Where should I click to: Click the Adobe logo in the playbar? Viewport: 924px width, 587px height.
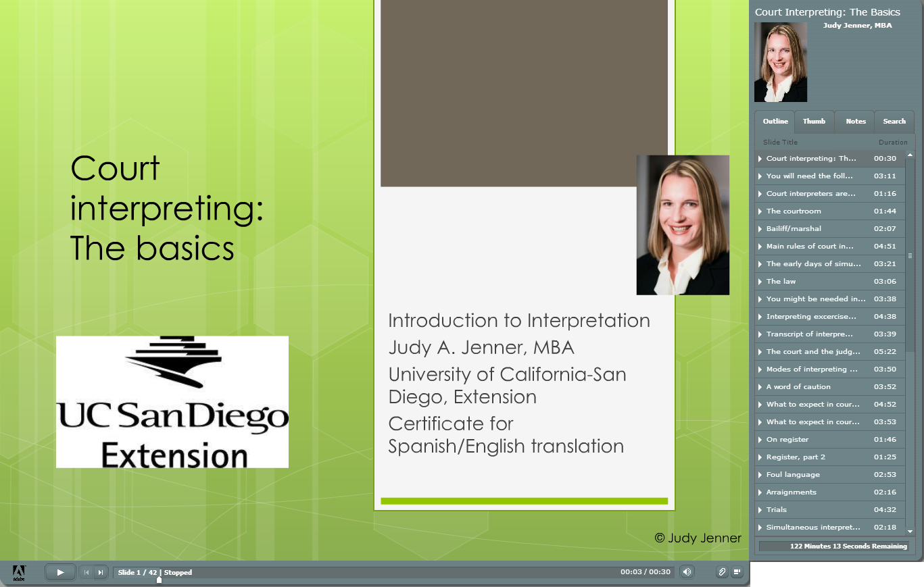[19, 573]
